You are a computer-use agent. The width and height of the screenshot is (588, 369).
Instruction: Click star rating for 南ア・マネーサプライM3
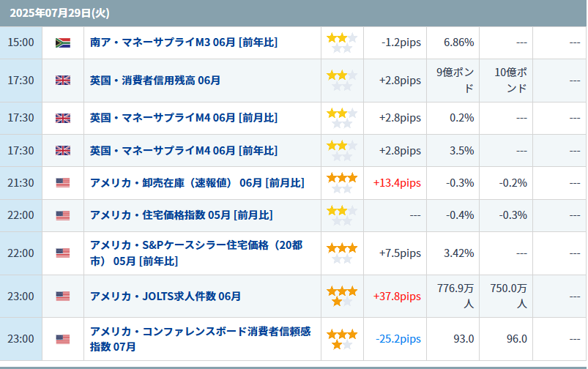tap(342, 42)
